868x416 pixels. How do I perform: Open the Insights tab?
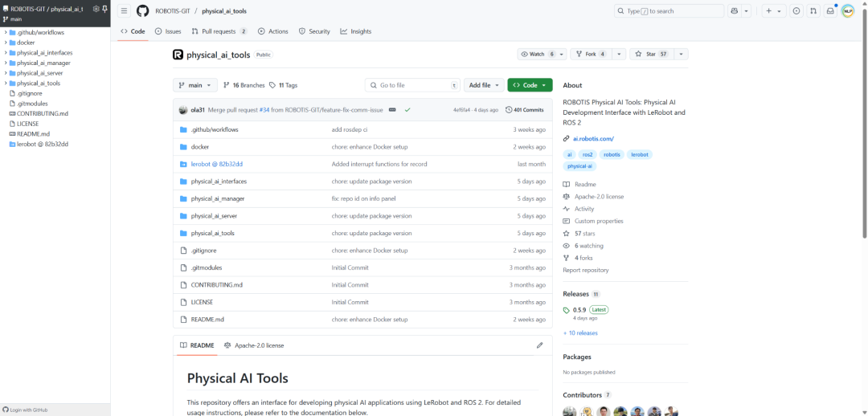[356, 31]
